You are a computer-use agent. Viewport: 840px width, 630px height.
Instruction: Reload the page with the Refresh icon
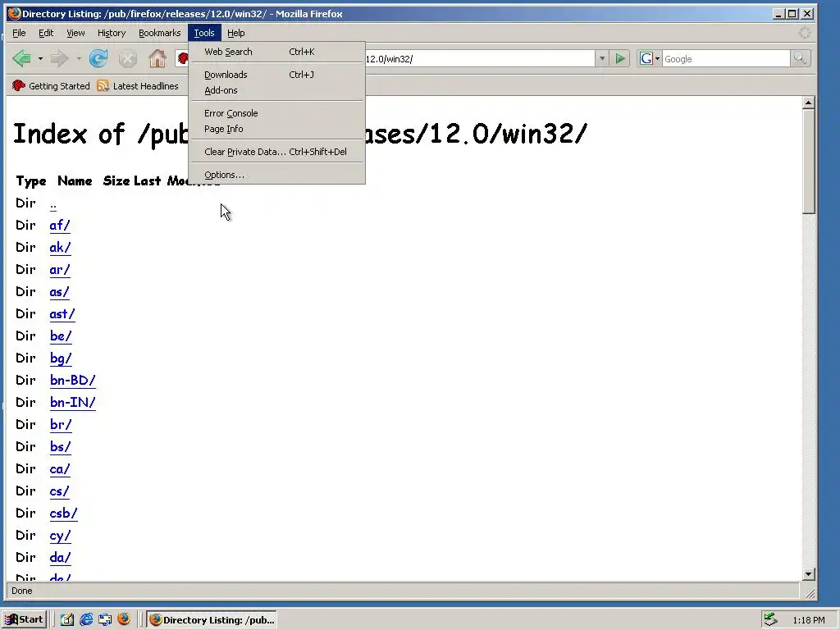pos(98,58)
